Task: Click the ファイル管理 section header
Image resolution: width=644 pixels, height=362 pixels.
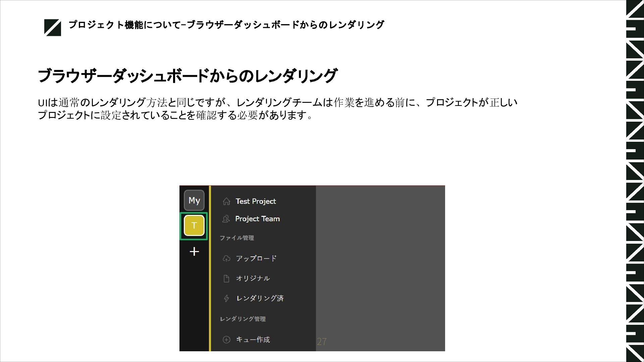Action: coord(237,238)
